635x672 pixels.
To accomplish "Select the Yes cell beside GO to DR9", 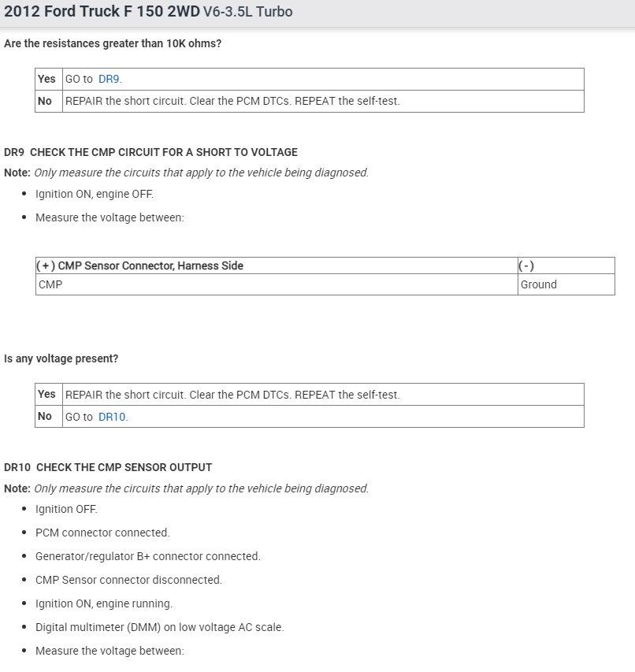I will 46,79.
